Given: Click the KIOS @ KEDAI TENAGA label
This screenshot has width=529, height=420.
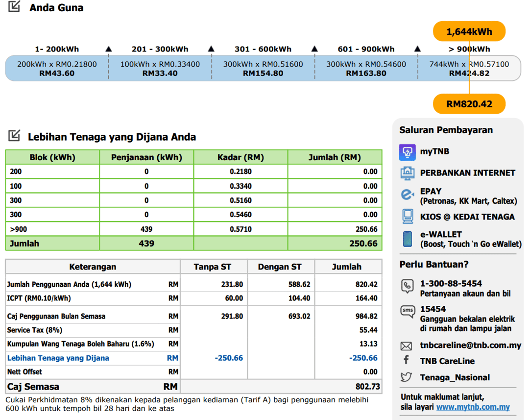Looking at the screenshot, I should click(467, 217).
